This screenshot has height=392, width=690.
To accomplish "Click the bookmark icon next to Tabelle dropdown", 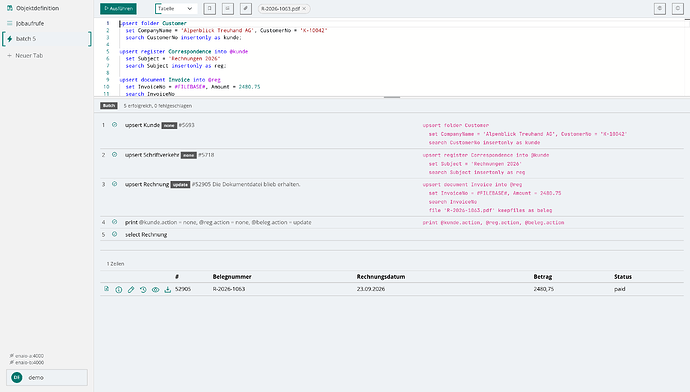I will [209, 8].
